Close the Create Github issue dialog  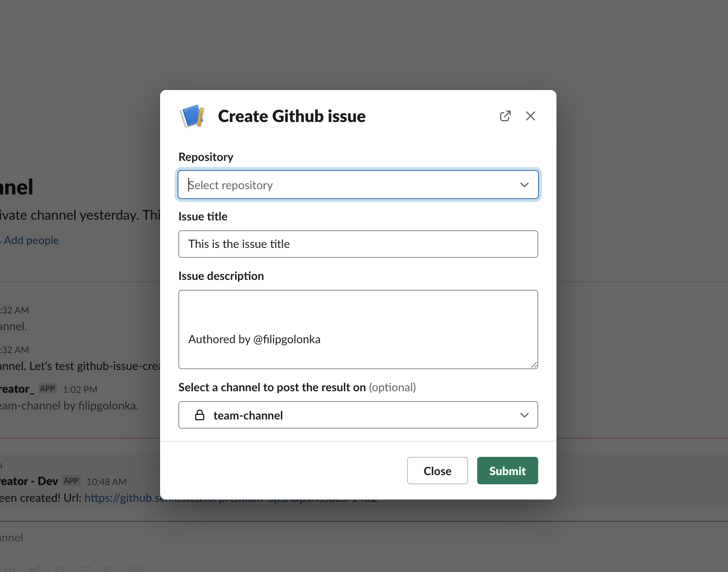point(531,116)
